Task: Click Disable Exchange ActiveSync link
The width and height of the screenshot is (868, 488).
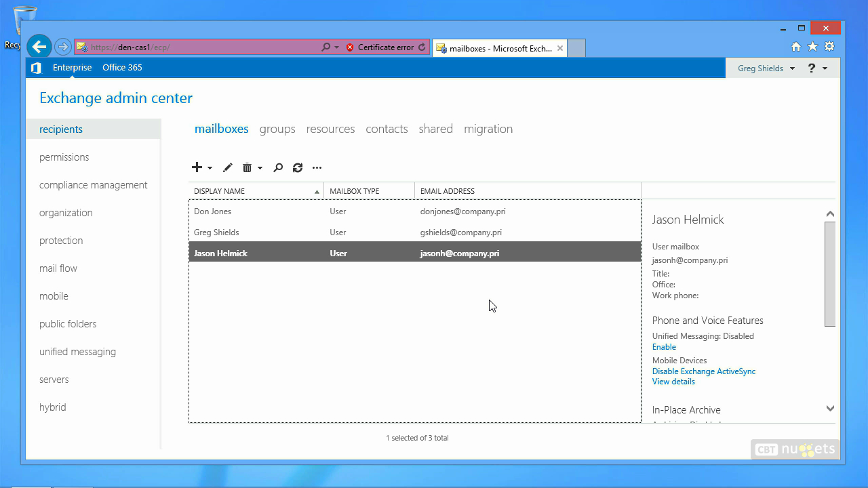Action: 703,371
